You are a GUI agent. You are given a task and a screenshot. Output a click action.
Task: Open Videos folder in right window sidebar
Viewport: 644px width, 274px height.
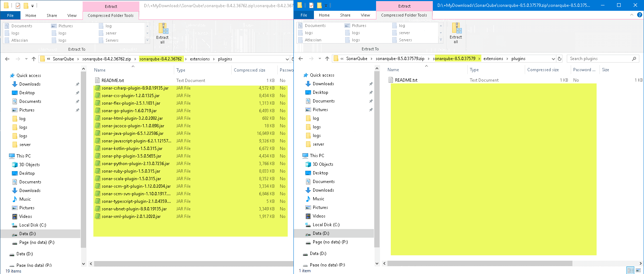319,216
